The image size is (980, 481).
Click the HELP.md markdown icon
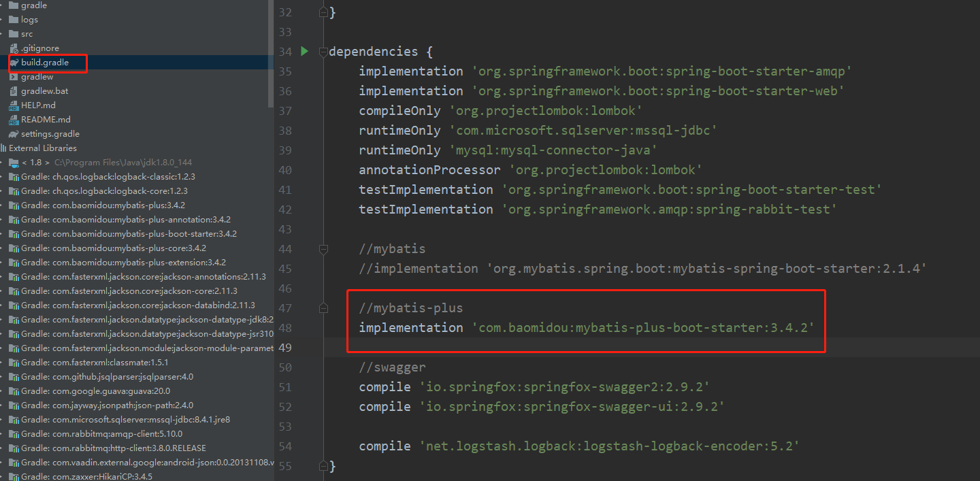[x=14, y=105]
